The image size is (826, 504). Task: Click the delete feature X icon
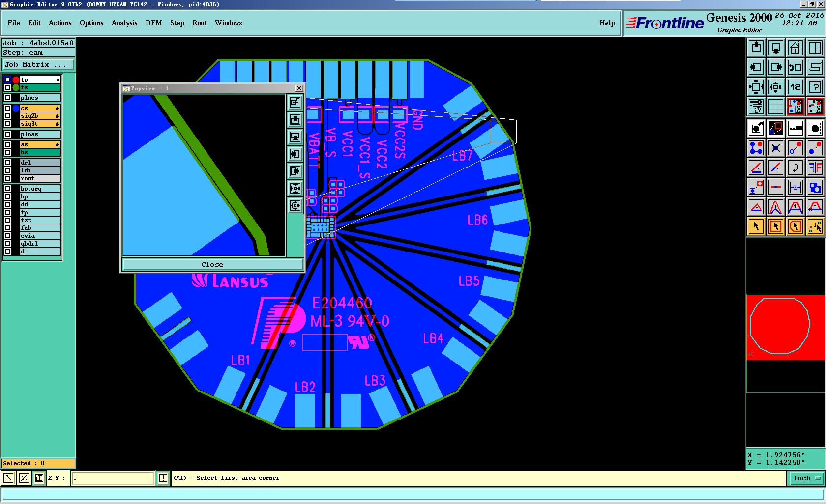[x=776, y=148]
